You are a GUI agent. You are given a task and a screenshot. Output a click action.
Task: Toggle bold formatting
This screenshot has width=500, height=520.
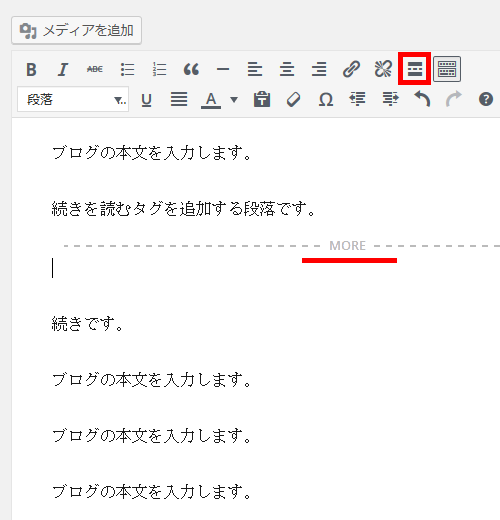click(x=31, y=70)
